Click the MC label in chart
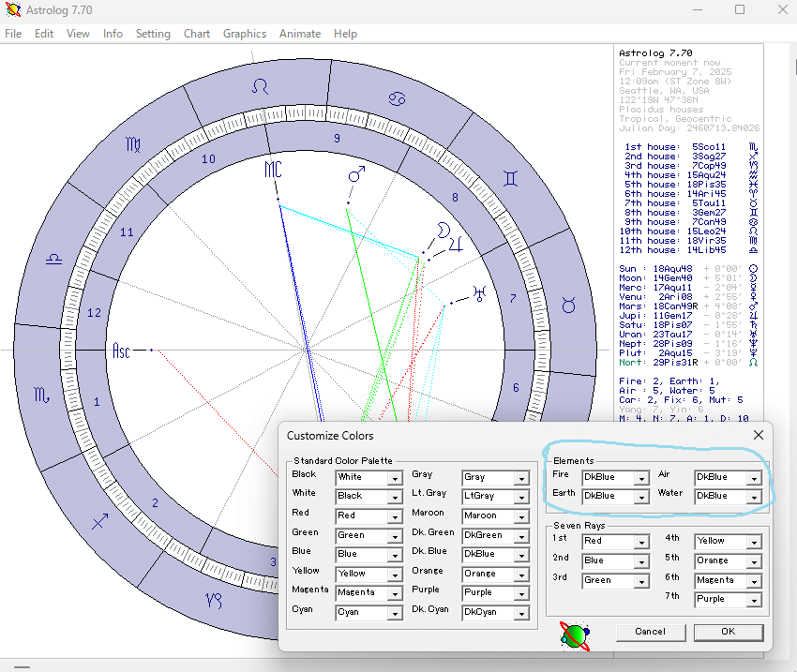 [273, 170]
